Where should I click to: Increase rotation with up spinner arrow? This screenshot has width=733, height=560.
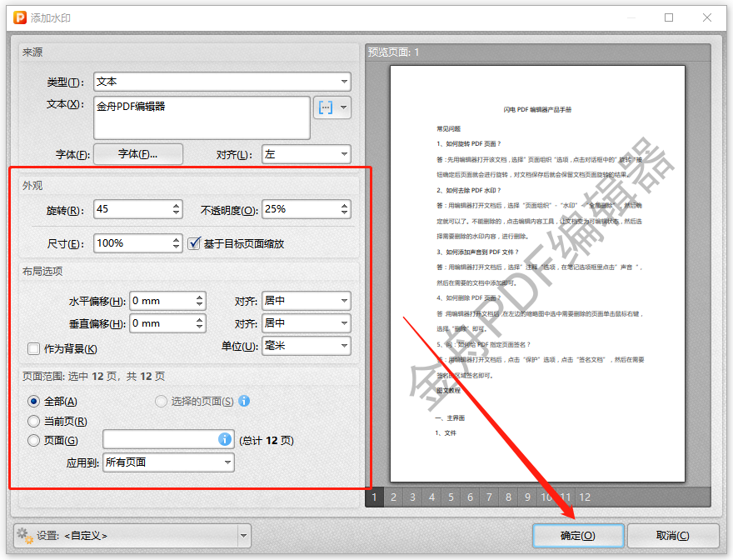click(177, 205)
